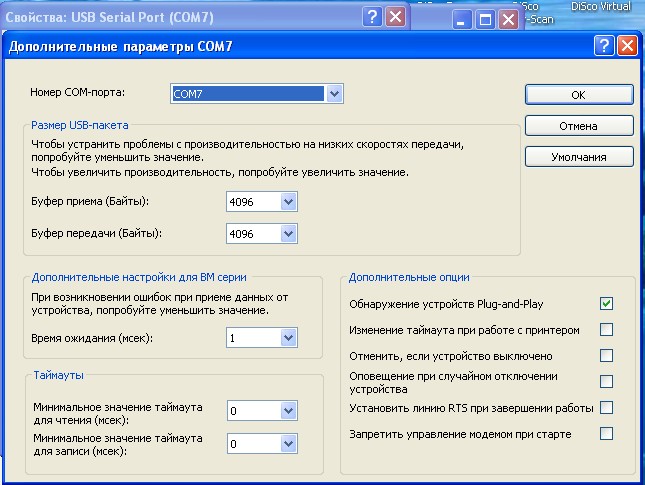Image resolution: width=645 pixels, height=485 pixels.
Task: Enable Установить линию RTS при завершении работы
Action: pyautogui.click(x=606, y=407)
